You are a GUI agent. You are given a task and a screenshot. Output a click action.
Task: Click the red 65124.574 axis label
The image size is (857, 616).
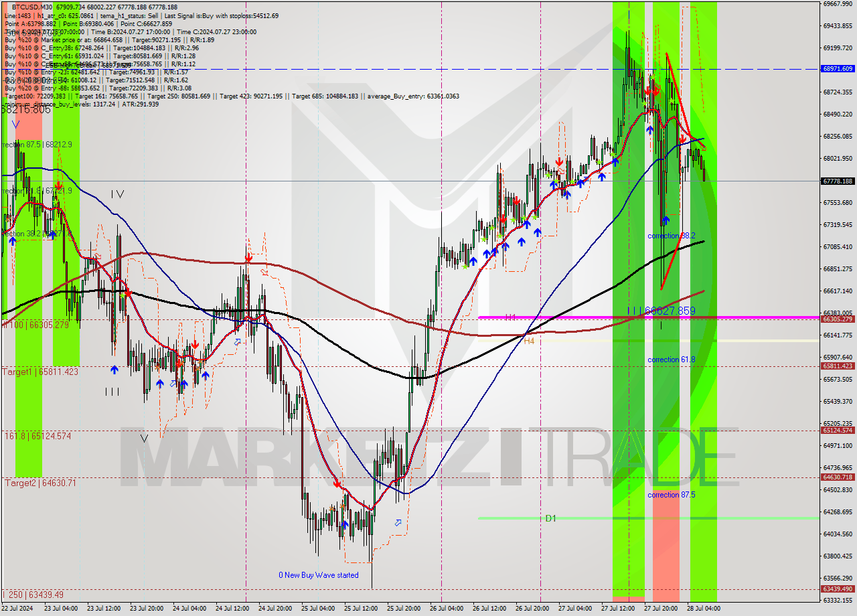coord(838,431)
